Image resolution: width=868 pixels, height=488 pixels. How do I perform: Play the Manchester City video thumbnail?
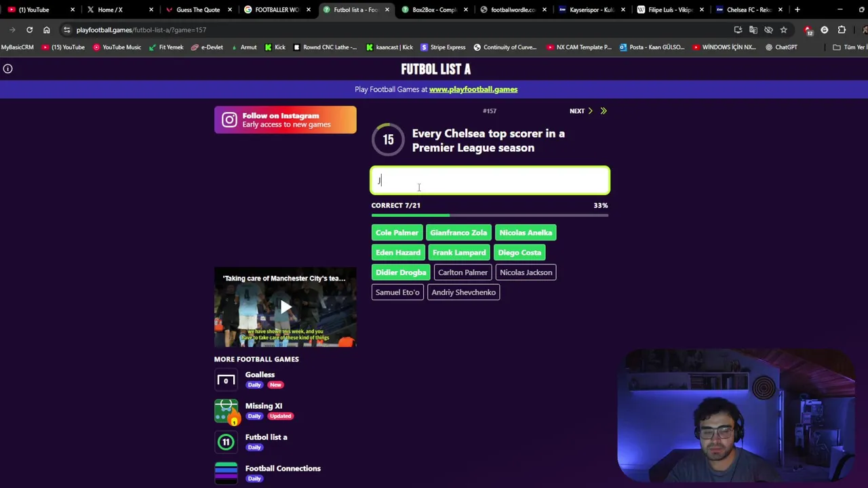point(285,308)
